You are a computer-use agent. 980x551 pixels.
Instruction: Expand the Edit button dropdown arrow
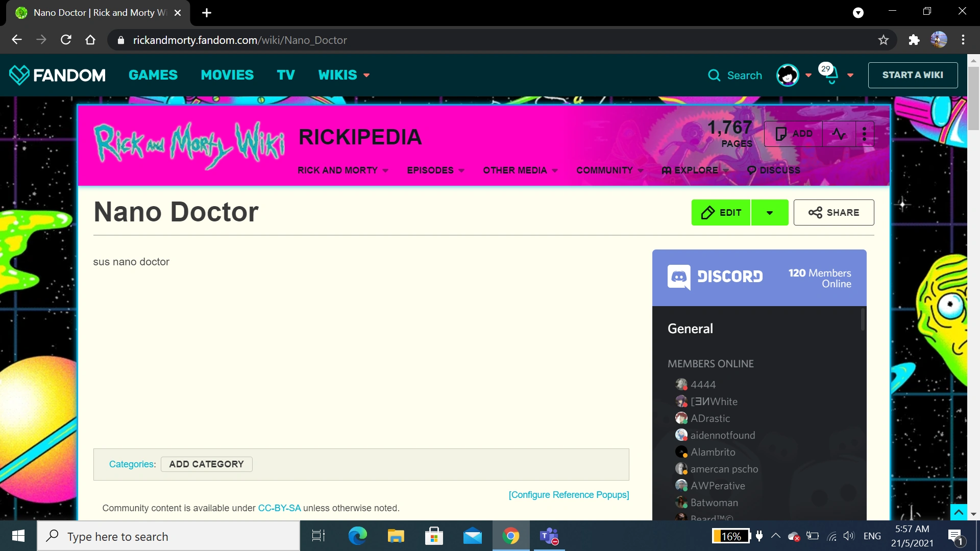click(769, 213)
